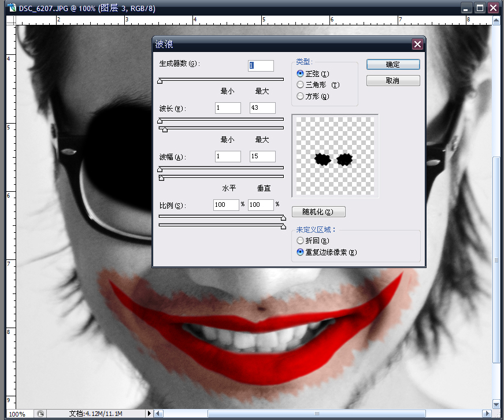Click the vertical scrollbar up arrow
This screenshot has width=504, height=420.
tap(496, 21)
